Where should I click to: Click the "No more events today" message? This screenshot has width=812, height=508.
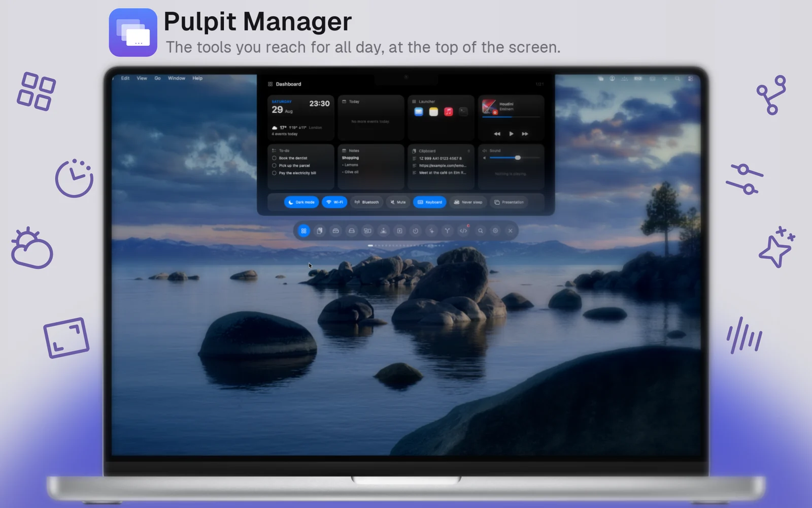370,122
